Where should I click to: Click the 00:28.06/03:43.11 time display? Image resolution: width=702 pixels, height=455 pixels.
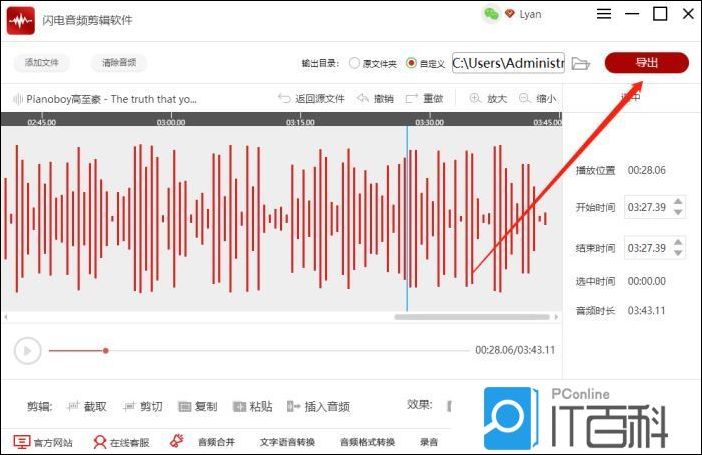point(515,350)
